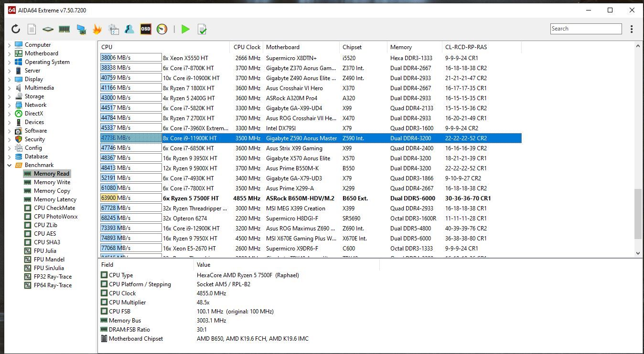Image resolution: width=644 pixels, height=354 pixels.
Task: Sort by Motherboard column header
Action: tap(301, 47)
